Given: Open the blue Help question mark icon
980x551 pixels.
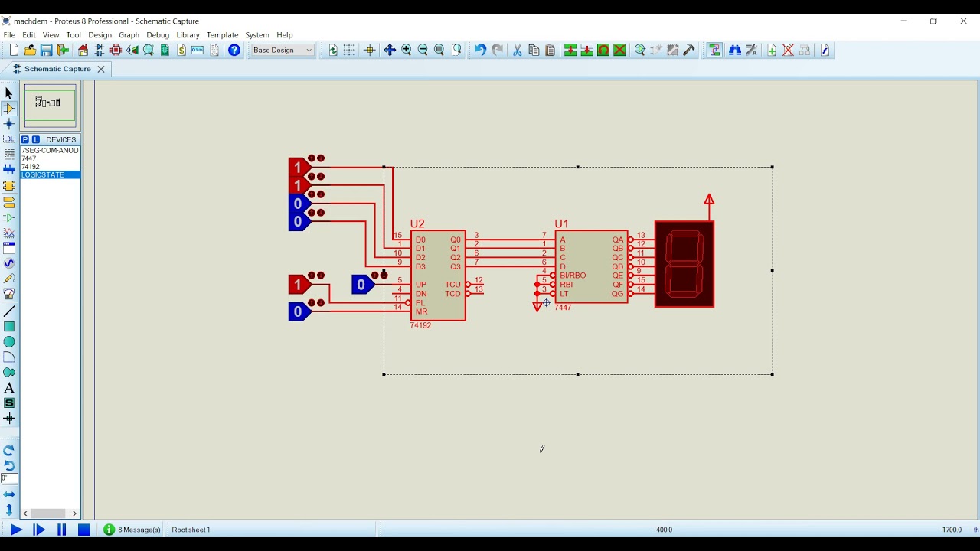Looking at the screenshot, I should [234, 51].
